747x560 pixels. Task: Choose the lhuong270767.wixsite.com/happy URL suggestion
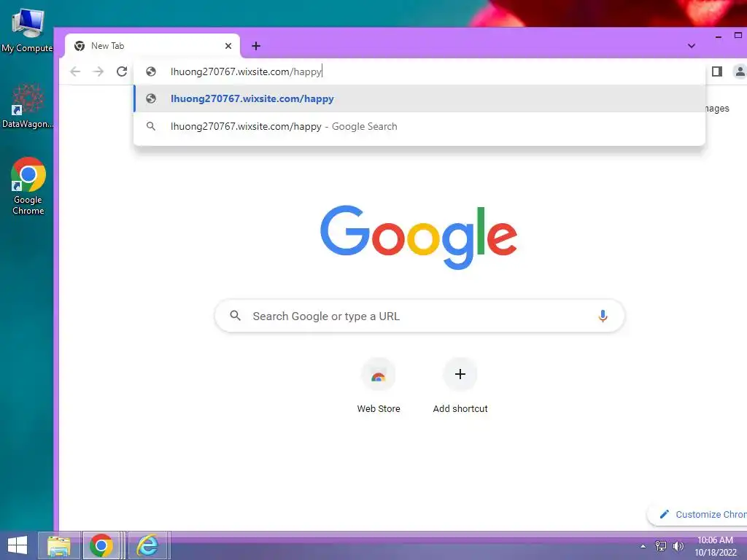coord(419,98)
